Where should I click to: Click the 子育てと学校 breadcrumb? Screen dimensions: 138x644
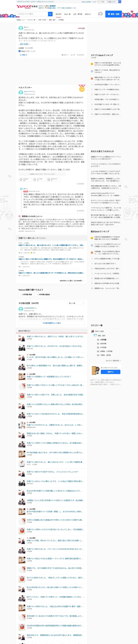click(42, 20)
